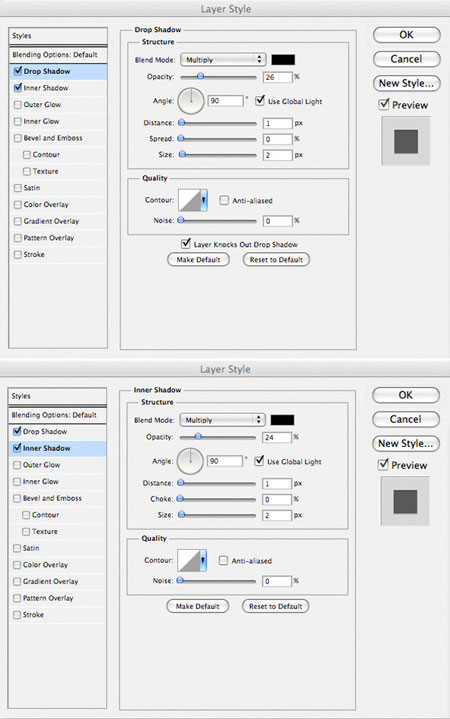
Task: Click Reset to Default in Drop Shadow settings
Action: click(x=276, y=260)
